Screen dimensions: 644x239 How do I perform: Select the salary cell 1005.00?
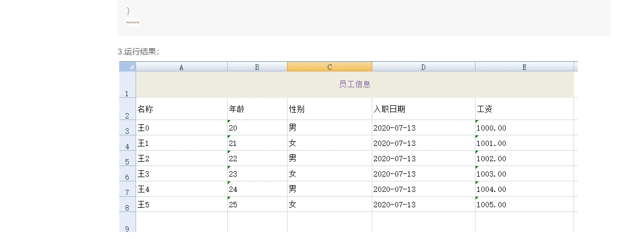tap(524, 205)
